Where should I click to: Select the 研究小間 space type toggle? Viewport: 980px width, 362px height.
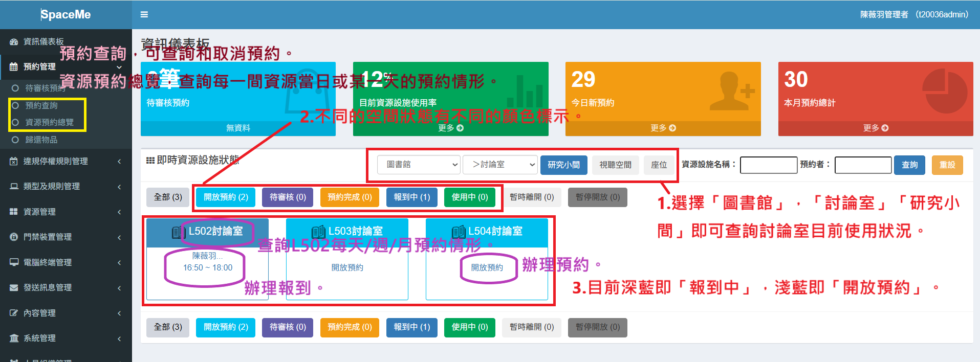(x=563, y=165)
